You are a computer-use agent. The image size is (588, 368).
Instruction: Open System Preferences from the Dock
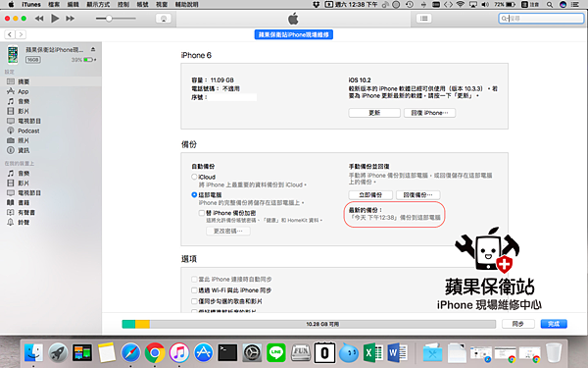click(252, 353)
